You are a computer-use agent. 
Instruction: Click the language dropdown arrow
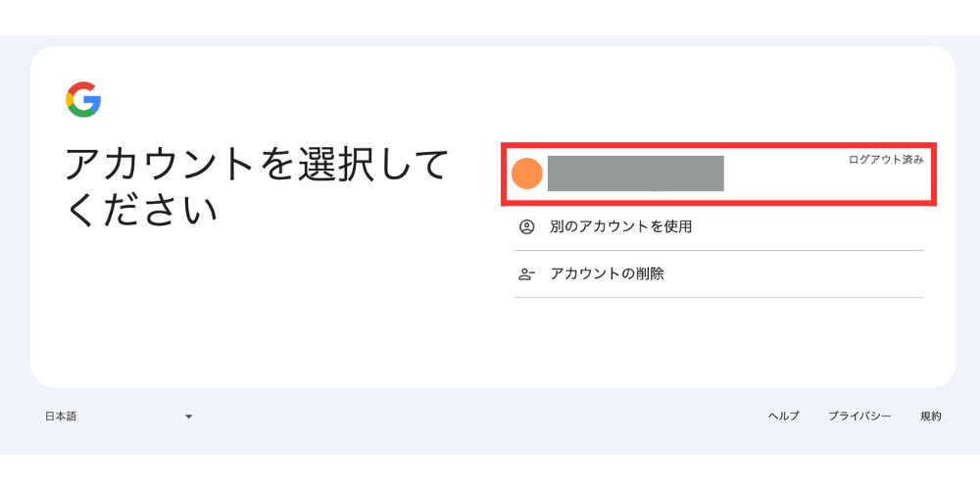click(188, 416)
